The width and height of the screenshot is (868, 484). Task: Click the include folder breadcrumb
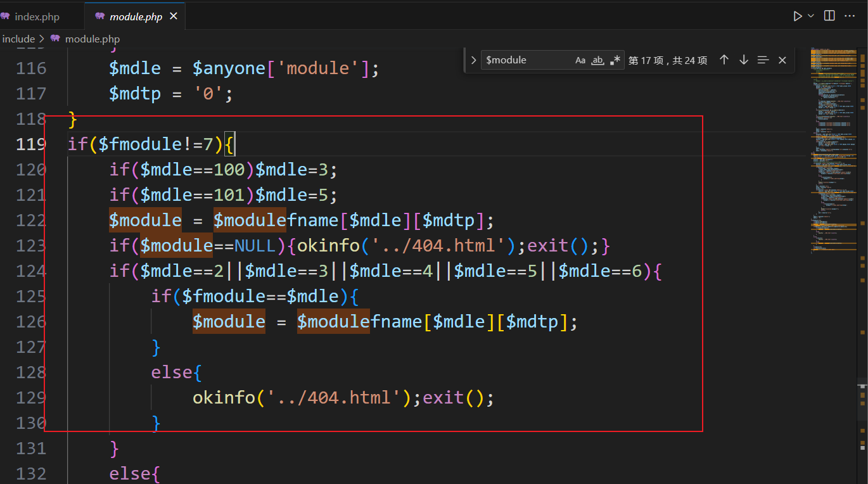[18, 39]
